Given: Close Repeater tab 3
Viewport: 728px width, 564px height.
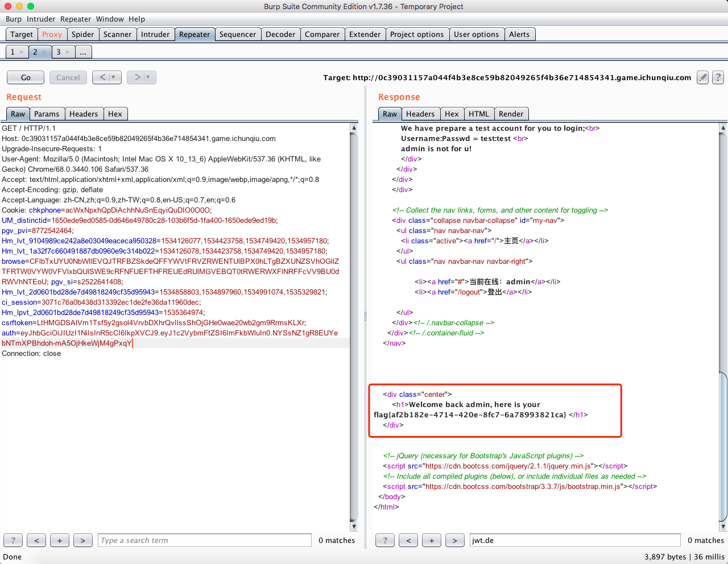Looking at the screenshot, I should (x=67, y=52).
